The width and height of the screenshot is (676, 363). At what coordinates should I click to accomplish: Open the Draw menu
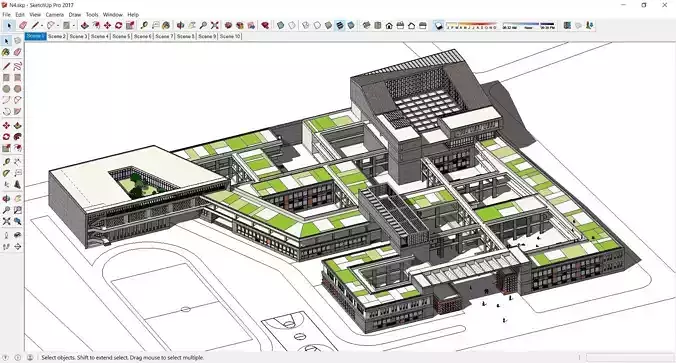pos(75,14)
